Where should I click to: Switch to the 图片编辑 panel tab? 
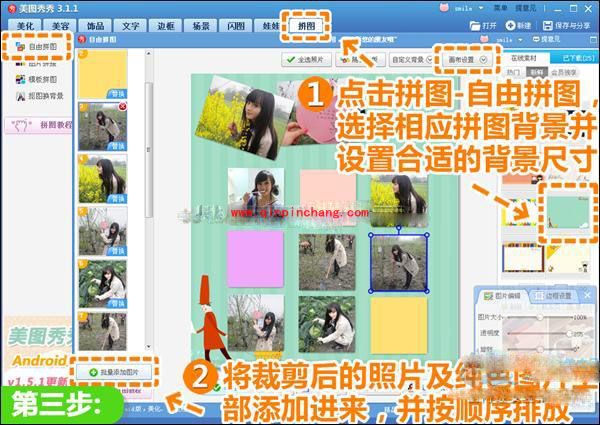pos(502,296)
